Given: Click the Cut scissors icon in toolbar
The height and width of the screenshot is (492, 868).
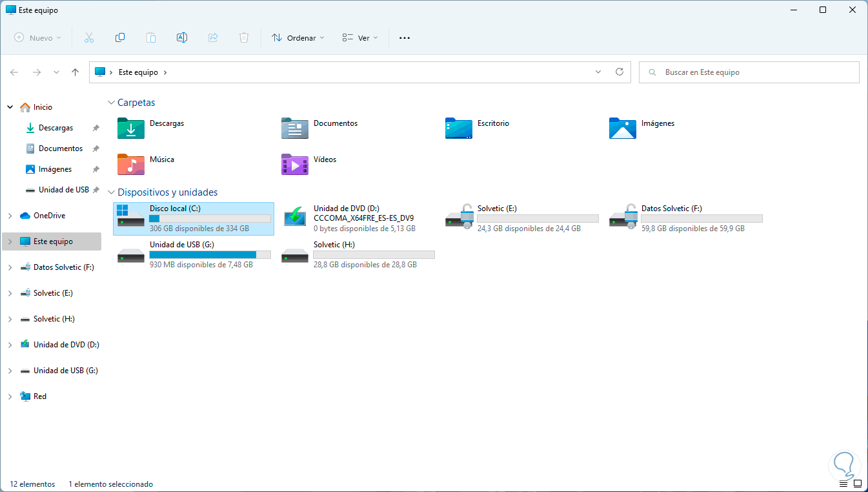Looking at the screenshot, I should pos(89,38).
